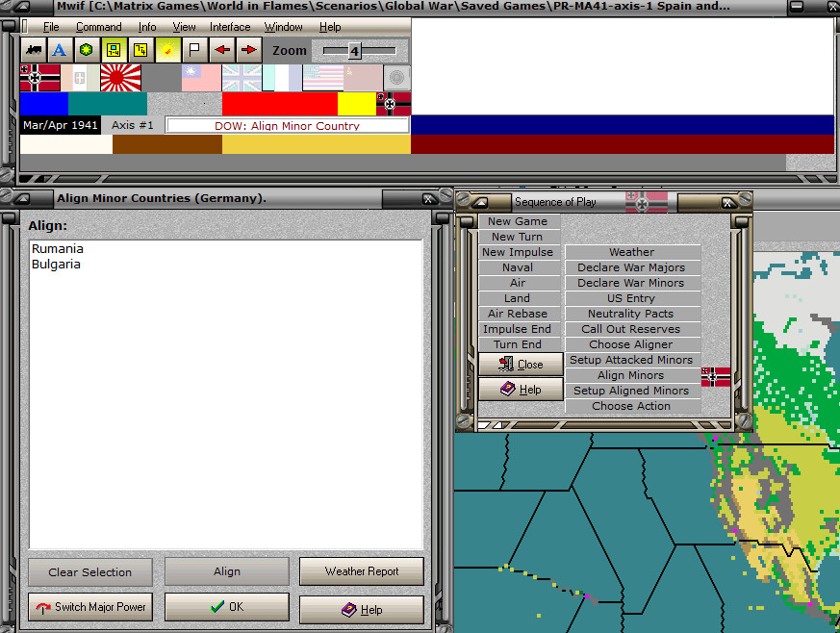Click the Turn End phase entry

(x=518, y=344)
